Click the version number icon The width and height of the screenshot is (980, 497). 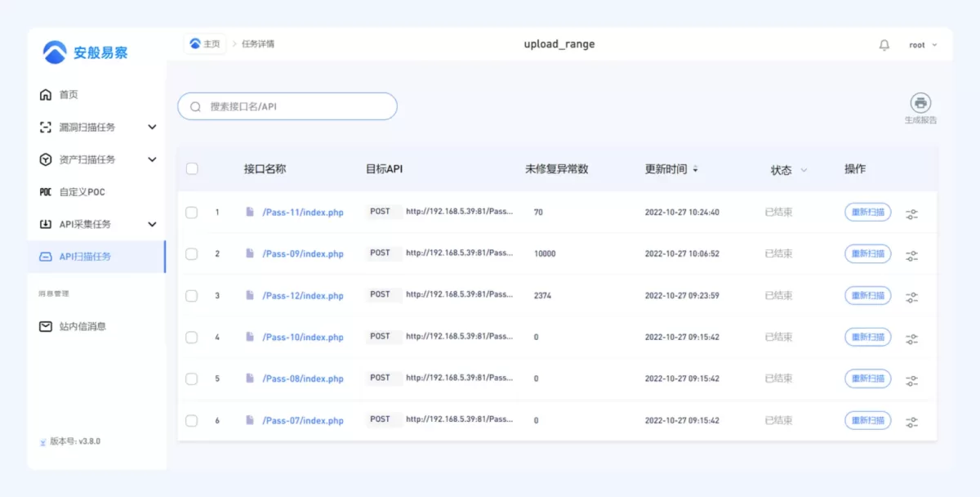coord(42,441)
